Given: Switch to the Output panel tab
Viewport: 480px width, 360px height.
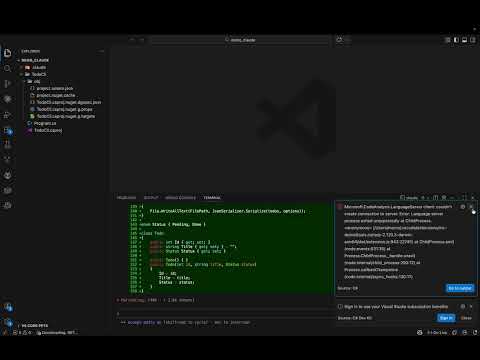Looking at the screenshot, I should (x=151, y=198).
